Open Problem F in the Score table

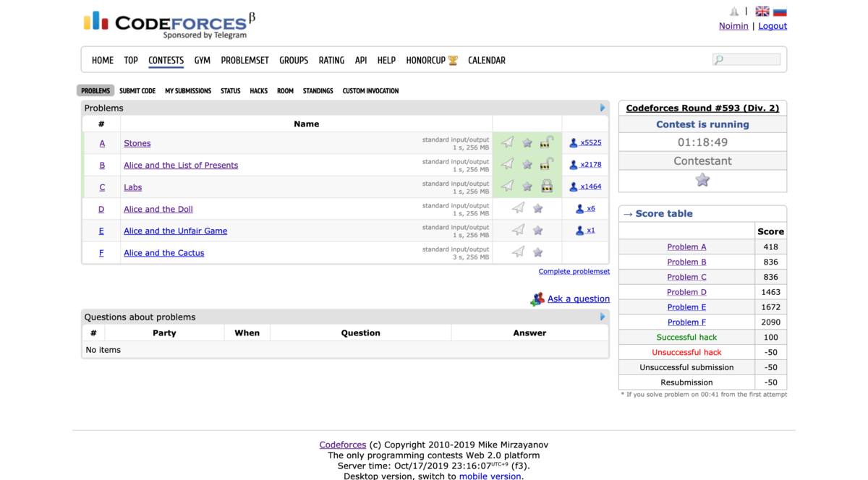[686, 322]
